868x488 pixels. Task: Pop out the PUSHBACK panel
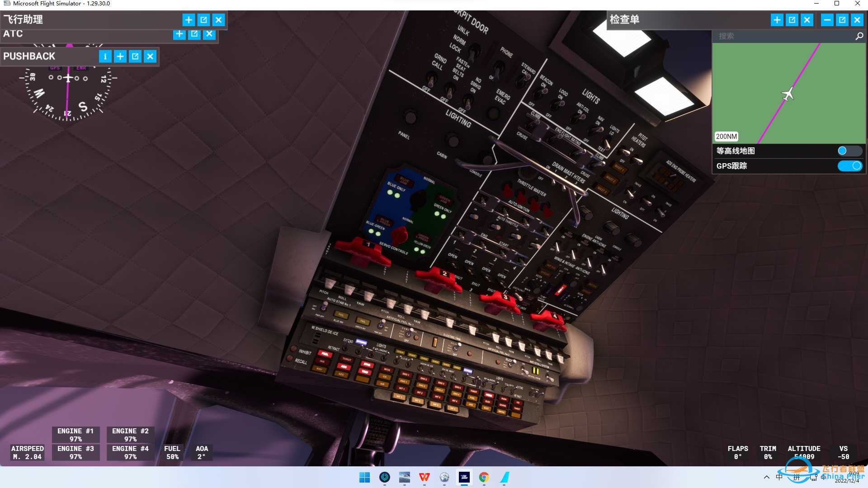[x=135, y=56]
